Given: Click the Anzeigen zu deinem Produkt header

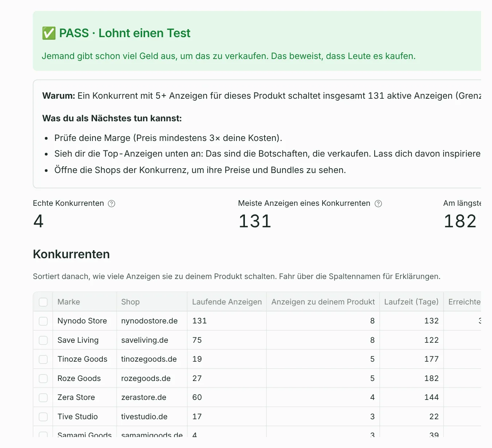Looking at the screenshot, I should [323, 302].
